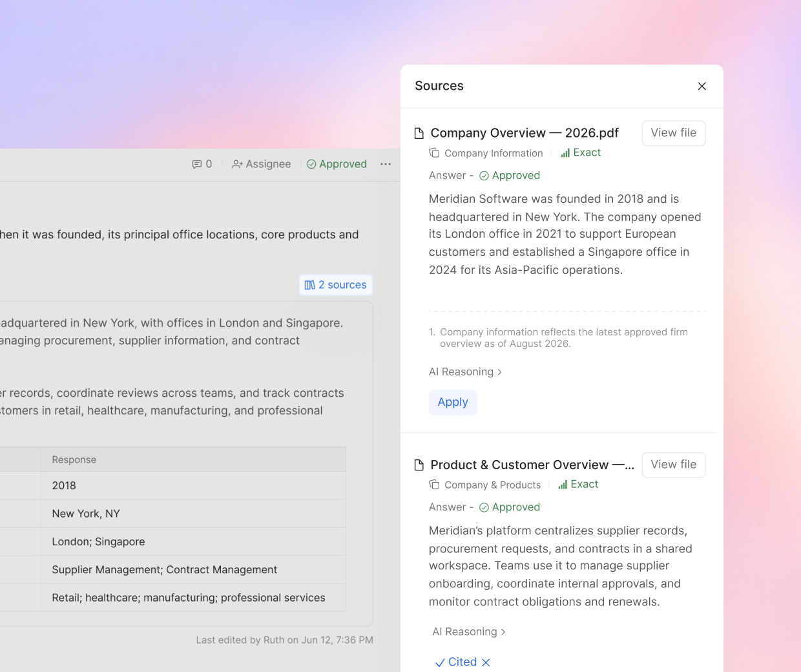View file for Company Overview — 2026.pdf
The width and height of the screenshot is (801, 672).
(x=674, y=133)
